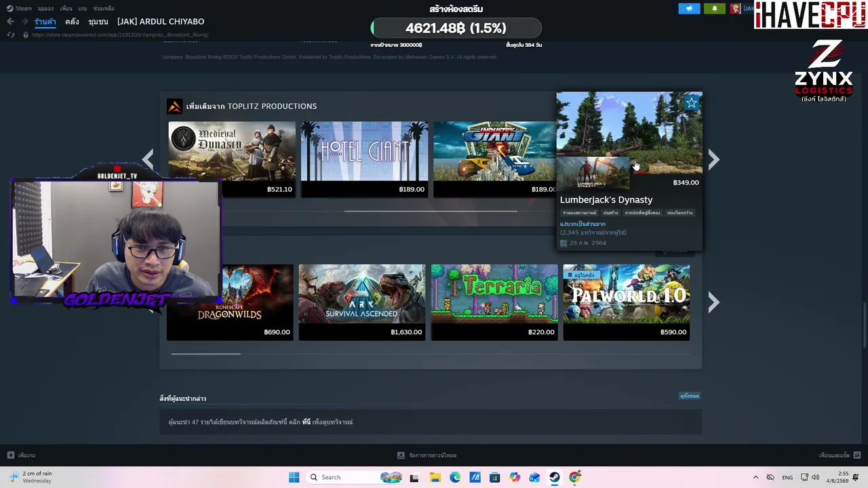Open the RuneScape Dragonwilds game card
The width and height of the screenshot is (868, 488).
[230, 302]
